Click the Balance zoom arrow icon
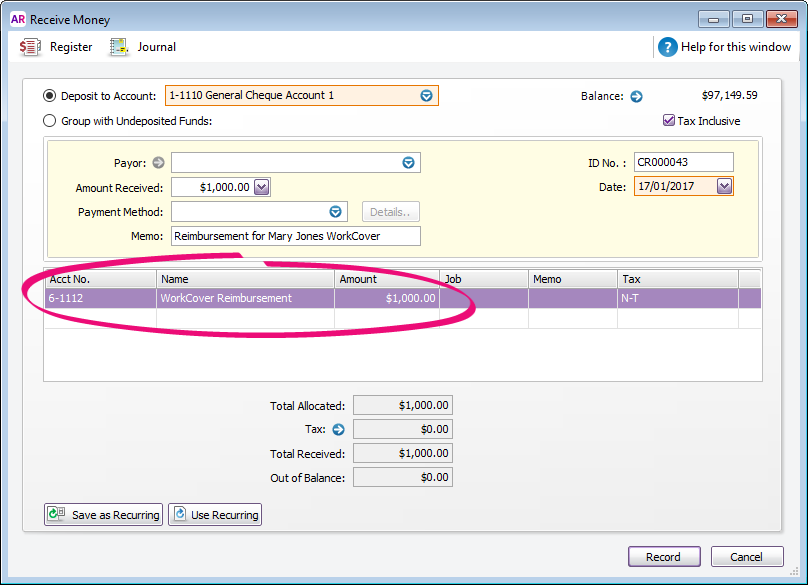The height and width of the screenshot is (585, 808). tap(636, 97)
